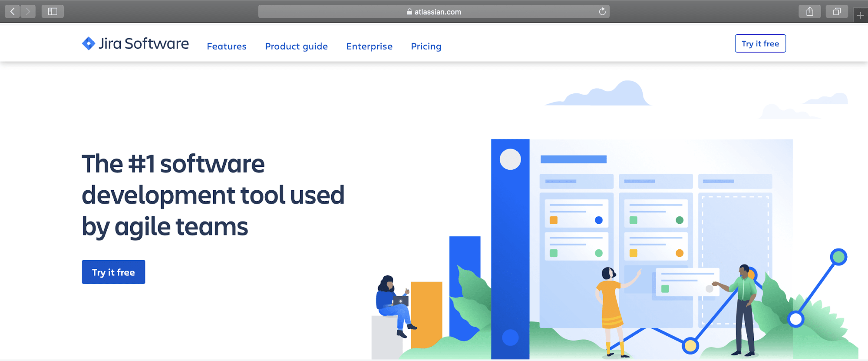
Task: Go to the Enterprise page
Action: pos(370,46)
